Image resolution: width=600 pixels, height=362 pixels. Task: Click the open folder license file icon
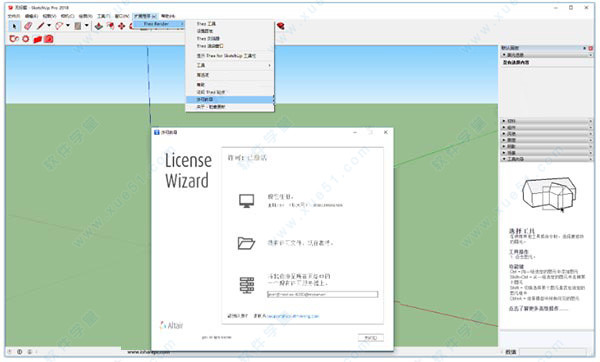(x=246, y=243)
